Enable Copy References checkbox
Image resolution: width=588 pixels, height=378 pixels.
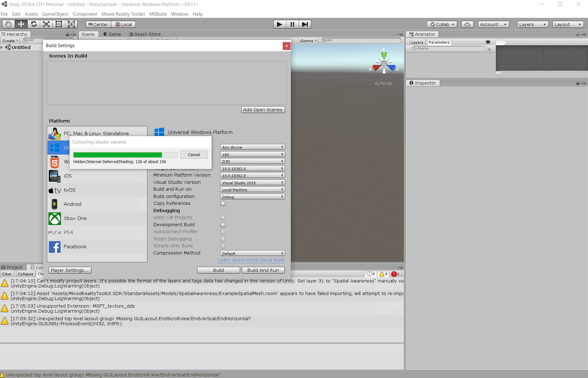223,204
